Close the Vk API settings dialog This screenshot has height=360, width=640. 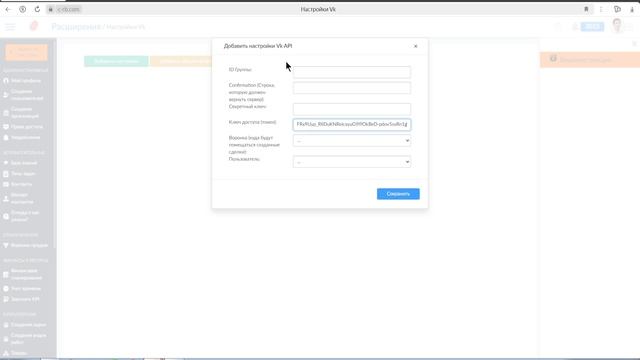[416, 46]
